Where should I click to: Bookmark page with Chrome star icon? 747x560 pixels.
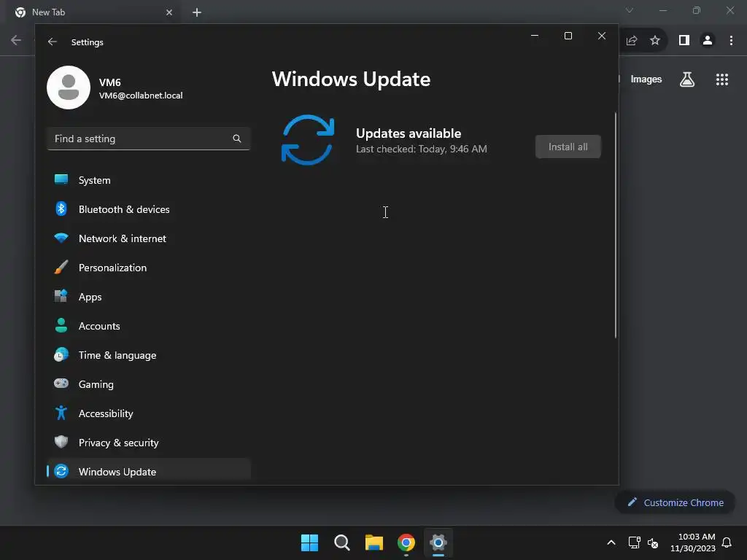[655, 41]
